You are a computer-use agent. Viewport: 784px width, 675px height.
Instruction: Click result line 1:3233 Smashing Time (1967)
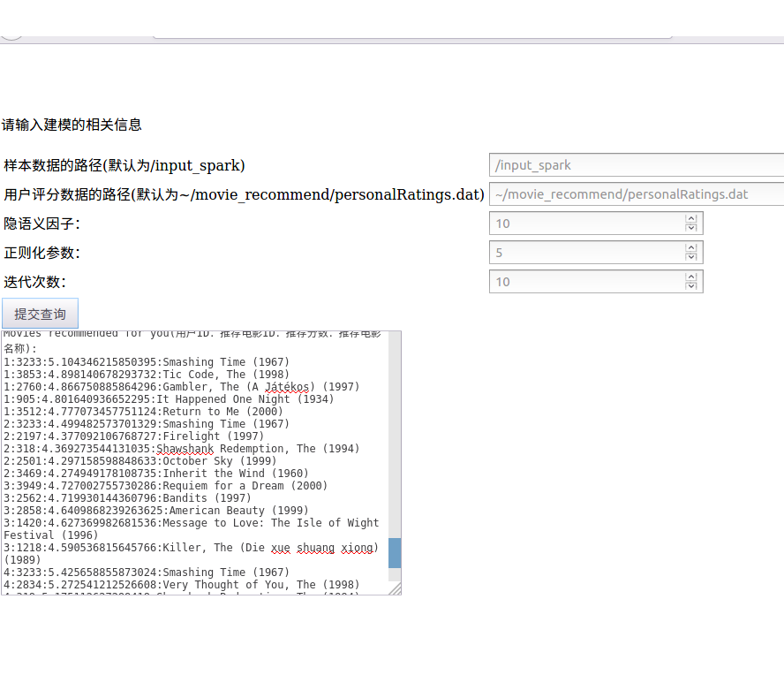[147, 361]
